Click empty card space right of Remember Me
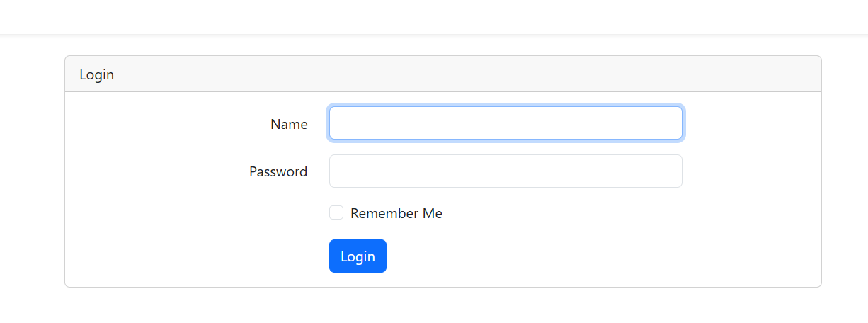868x323 pixels. point(602,213)
